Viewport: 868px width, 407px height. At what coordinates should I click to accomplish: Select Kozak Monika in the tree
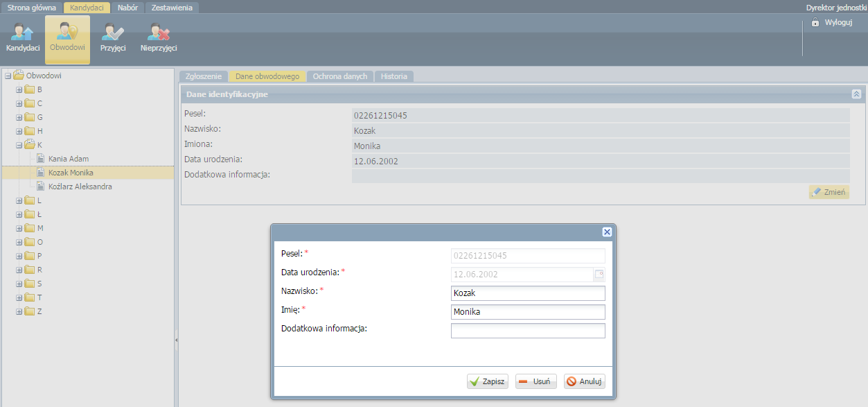point(71,173)
